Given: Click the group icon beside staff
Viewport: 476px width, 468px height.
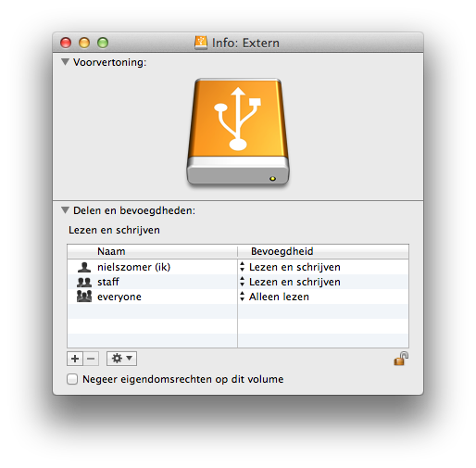Looking at the screenshot, I should click(x=84, y=282).
